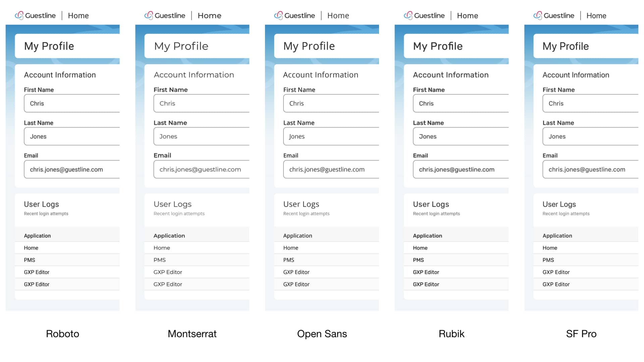Open Home in the Rubik mockup header
Image resolution: width=644 pixels, height=362 pixels.
468,15
